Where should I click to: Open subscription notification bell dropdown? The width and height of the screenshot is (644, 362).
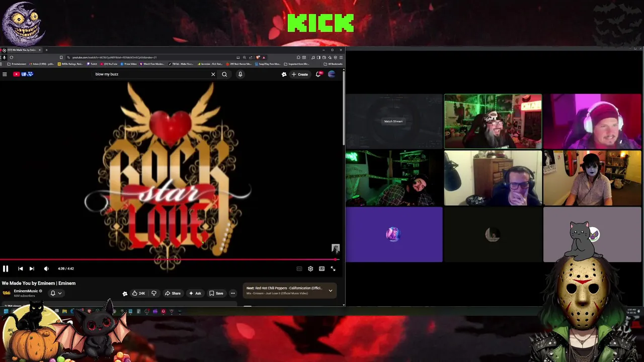(56, 293)
